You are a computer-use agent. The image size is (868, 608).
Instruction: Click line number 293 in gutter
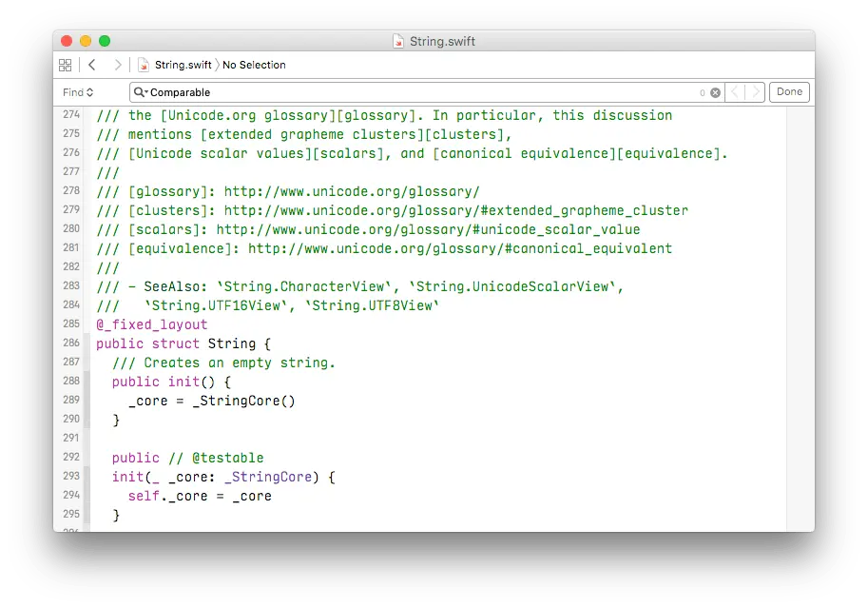71,476
